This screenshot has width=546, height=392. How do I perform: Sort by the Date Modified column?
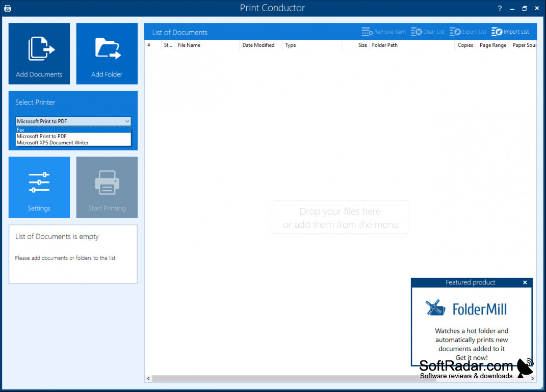click(261, 45)
